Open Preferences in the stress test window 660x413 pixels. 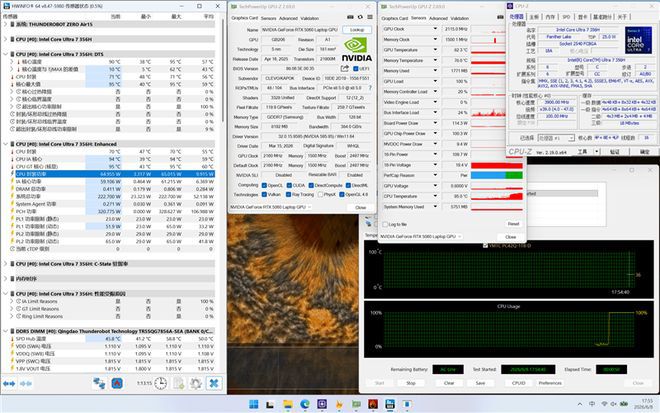click(550, 383)
